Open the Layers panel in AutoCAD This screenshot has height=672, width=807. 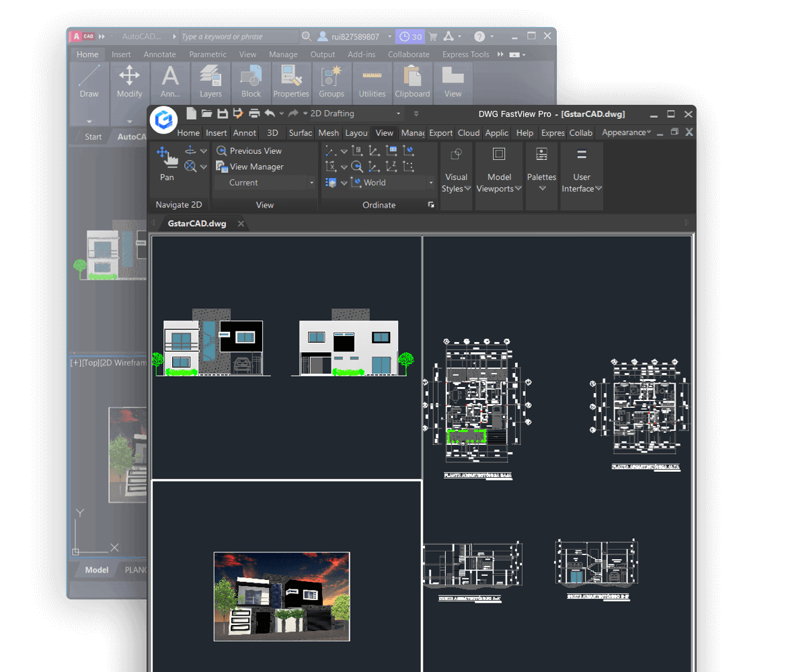coord(210,82)
